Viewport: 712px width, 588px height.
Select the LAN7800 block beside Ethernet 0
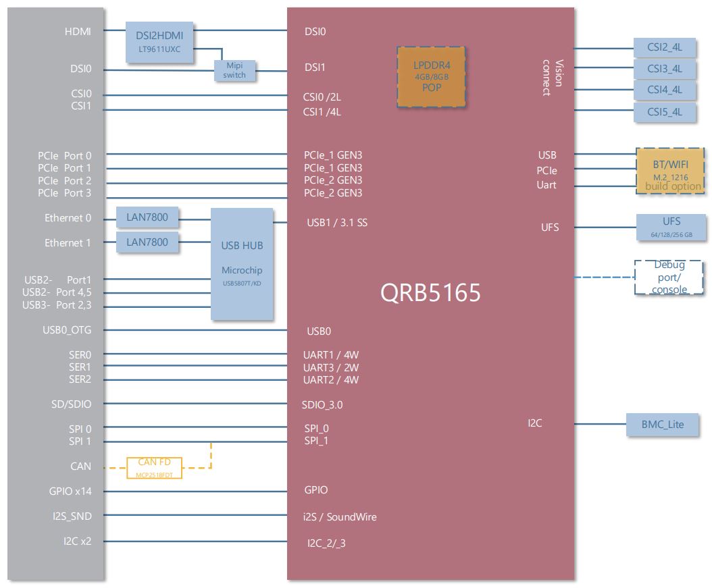tap(147, 217)
